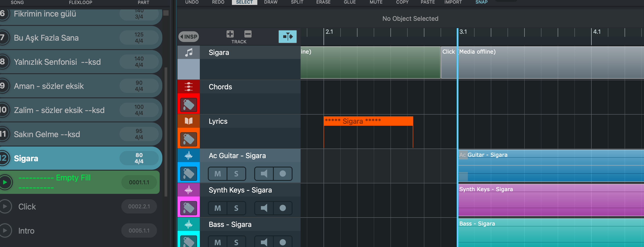Choose the Split tool
The width and height of the screenshot is (644, 247).
point(297,2)
